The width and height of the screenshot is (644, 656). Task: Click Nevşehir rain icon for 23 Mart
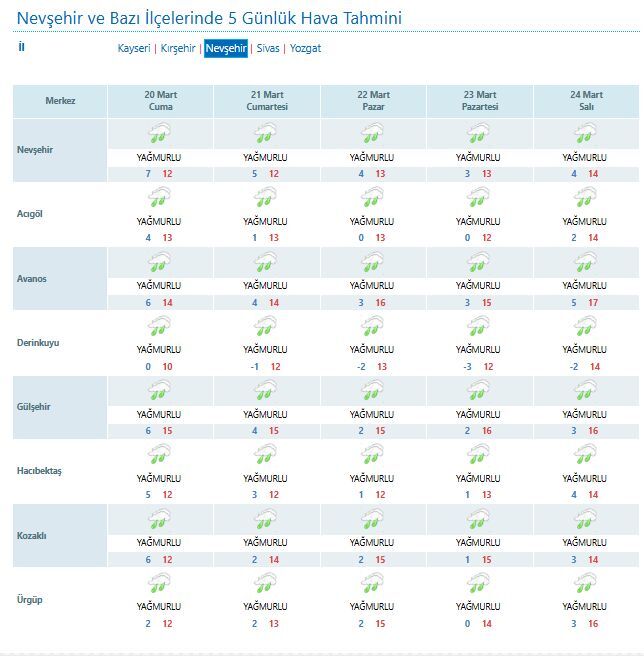[x=478, y=135]
